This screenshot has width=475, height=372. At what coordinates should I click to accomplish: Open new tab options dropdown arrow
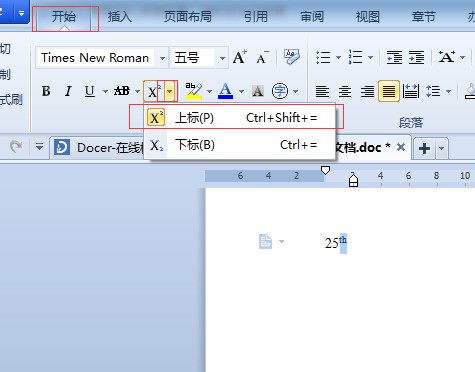(442, 148)
